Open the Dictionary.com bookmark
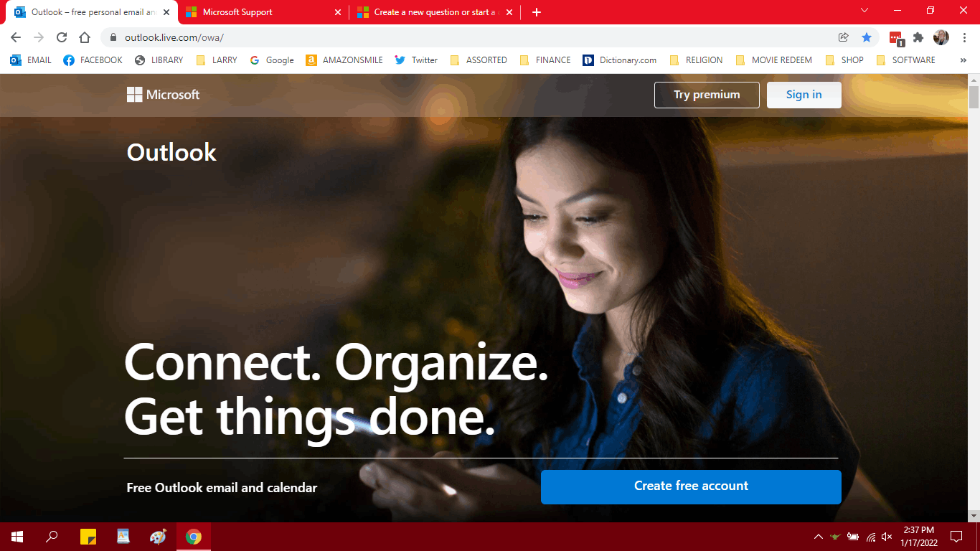 (x=620, y=60)
